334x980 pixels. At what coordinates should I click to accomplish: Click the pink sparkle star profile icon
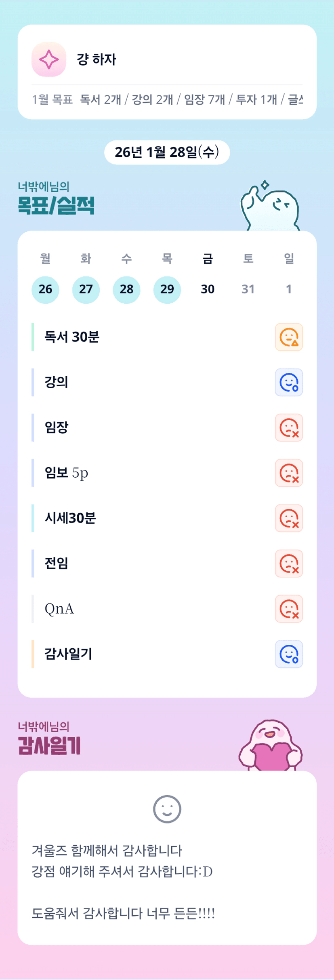[x=49, y=59]
